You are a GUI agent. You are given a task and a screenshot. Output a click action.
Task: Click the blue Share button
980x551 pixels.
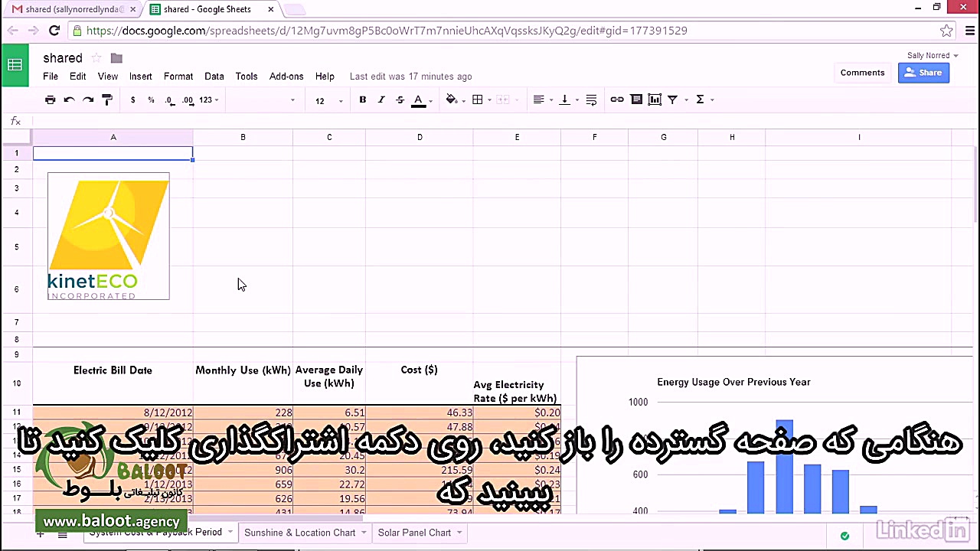tap(923, 72)
